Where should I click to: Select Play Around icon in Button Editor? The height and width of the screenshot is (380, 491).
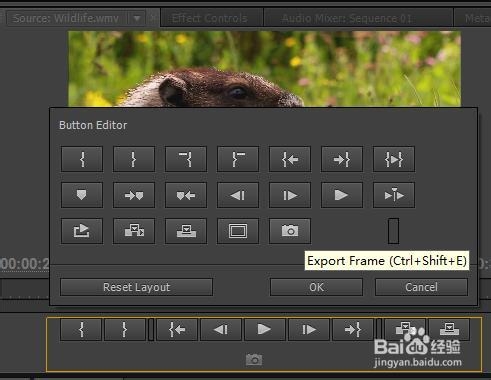pos(394,195)
